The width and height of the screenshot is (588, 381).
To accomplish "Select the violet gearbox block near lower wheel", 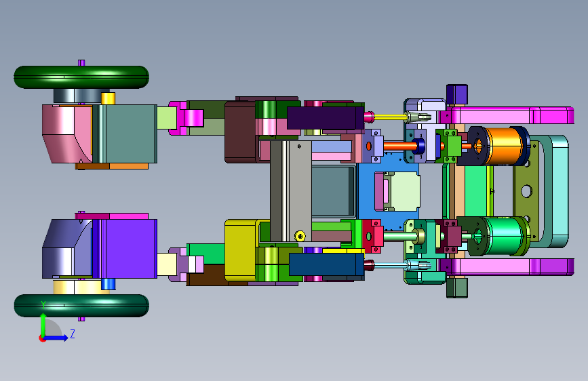I will click(129, 249).
